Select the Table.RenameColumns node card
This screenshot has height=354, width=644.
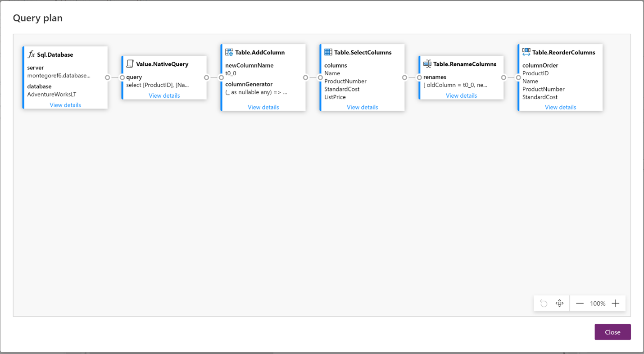pos(461,77)
